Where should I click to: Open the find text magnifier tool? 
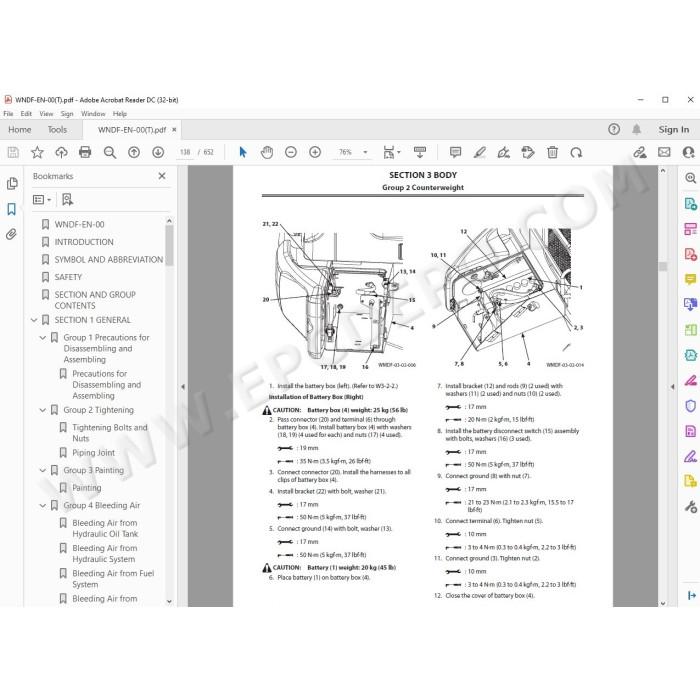pos(109,152)
